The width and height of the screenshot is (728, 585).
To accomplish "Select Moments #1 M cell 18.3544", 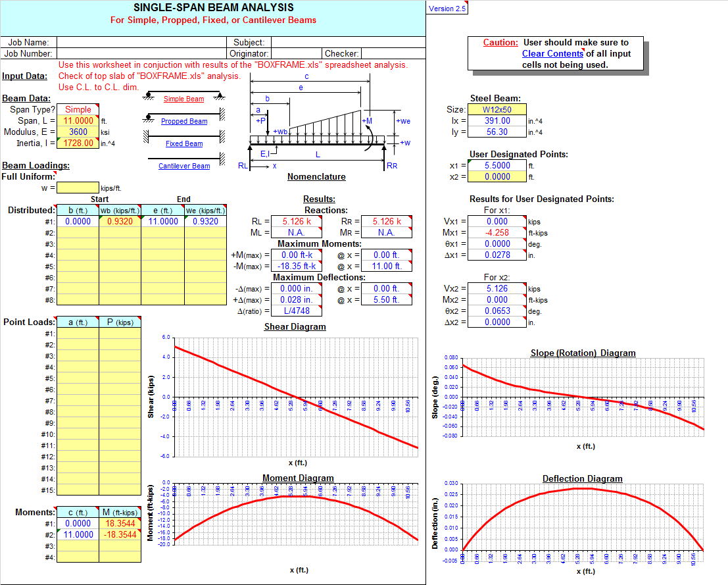I will (120, 523).
